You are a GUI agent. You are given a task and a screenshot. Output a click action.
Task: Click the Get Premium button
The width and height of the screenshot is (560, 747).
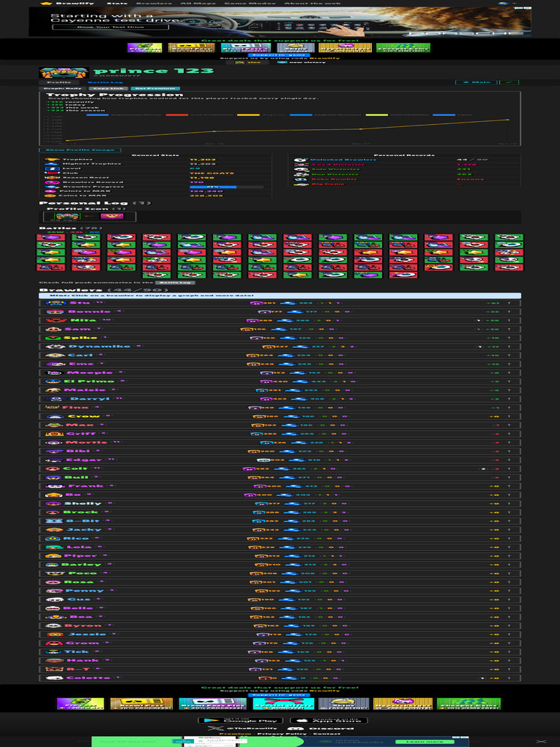click(x=155, y=88)
